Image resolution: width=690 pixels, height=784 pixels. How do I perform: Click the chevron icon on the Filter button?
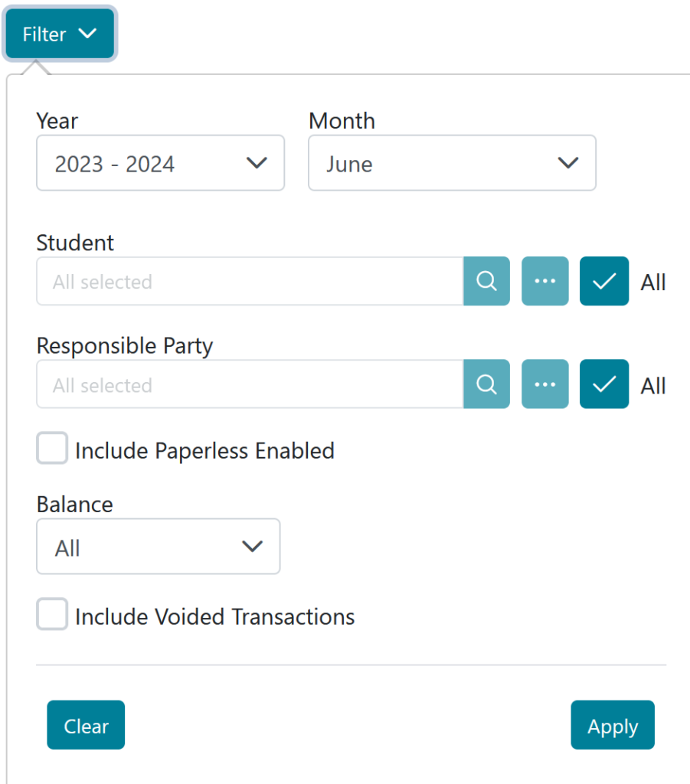pyautogui.click(x=88, y=34)
